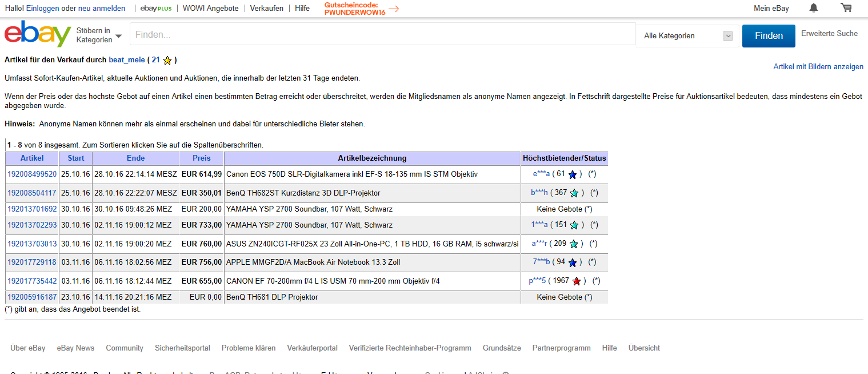The width and height of the screenshot is (868, 374).
Task: Click Artikel mit Bildern anzeigen
Action: pos(818,67)
